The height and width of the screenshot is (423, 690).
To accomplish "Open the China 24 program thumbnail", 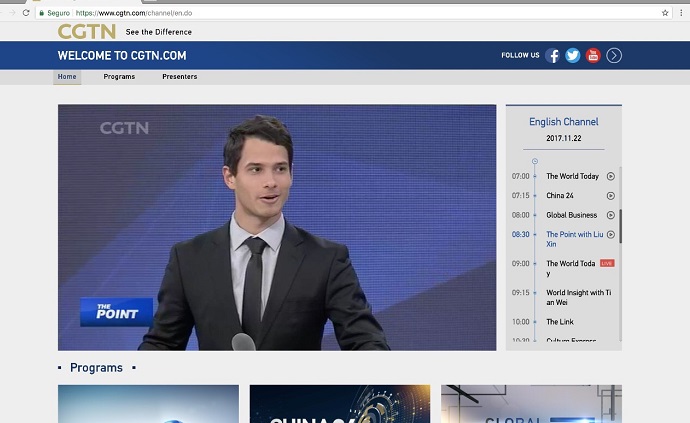I will pos(340,404).
